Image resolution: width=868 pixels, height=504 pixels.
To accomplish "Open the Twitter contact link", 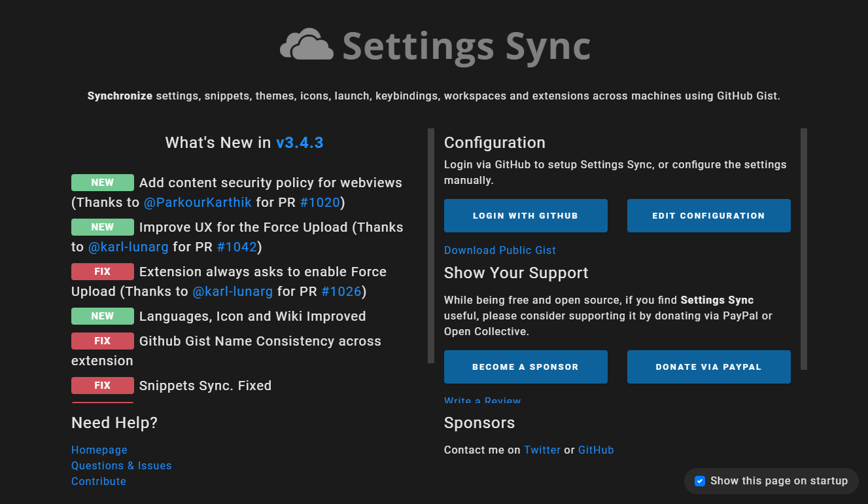I will [542, 450].
